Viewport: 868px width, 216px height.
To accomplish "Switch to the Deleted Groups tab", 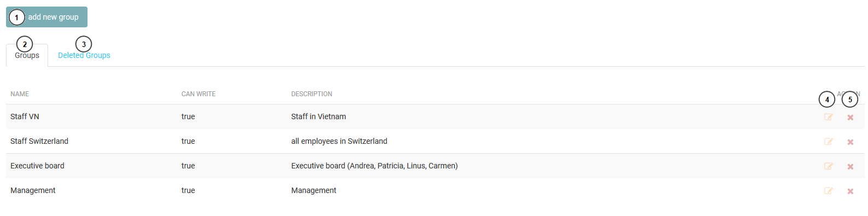I will click(84, 55).
